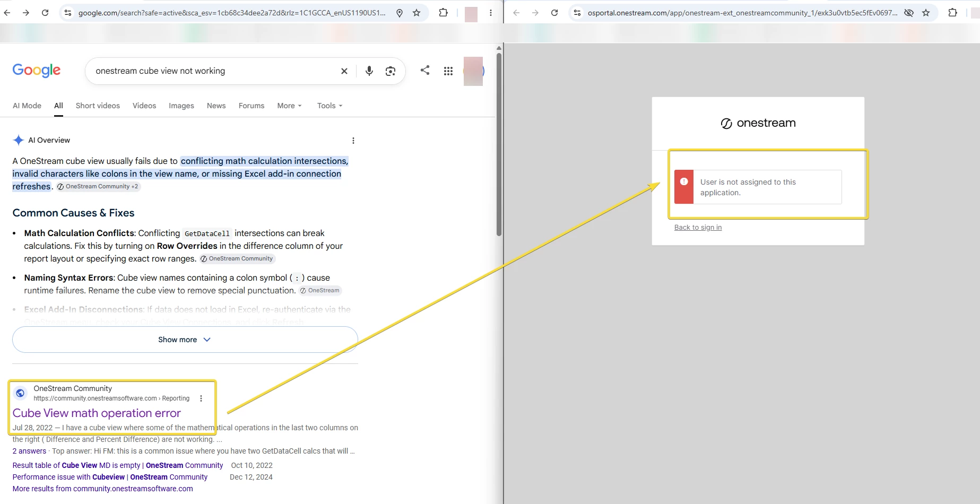Click the OneStream Community result favicon
The image size is (980, 504).
tap(20, 393)
